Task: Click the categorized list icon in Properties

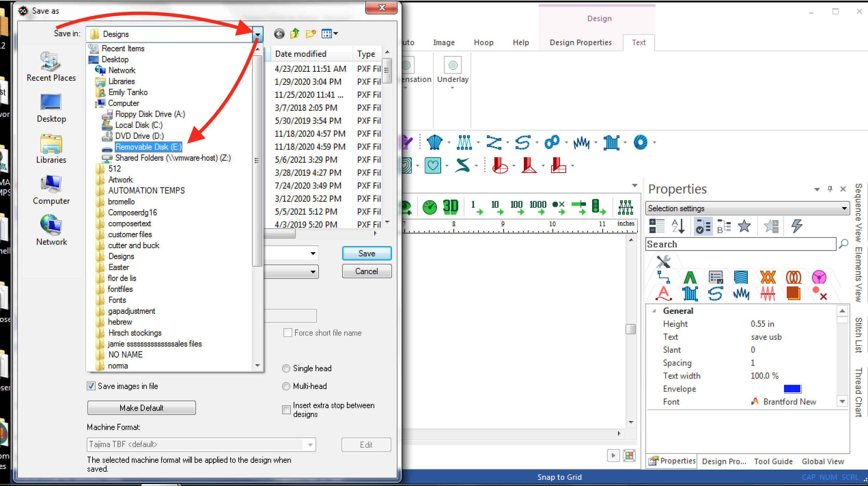Action: (x=656, y=226)
